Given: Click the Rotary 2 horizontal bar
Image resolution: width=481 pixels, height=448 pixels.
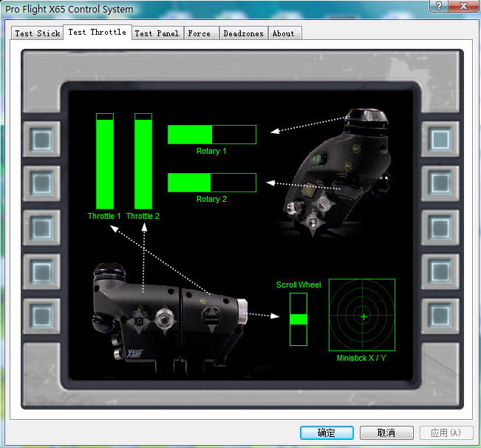Looking at the screenshot, I should click(212, 183).
